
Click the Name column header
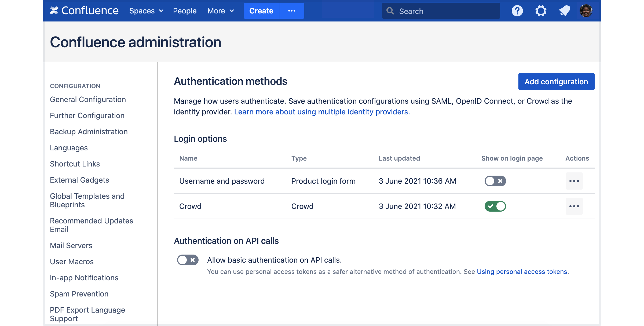(188, 158)
